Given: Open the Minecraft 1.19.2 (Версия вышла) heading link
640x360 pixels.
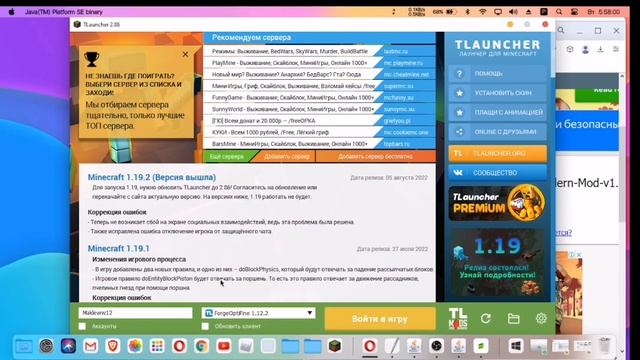Looking at the screenshot, I should tap(152, 177).
